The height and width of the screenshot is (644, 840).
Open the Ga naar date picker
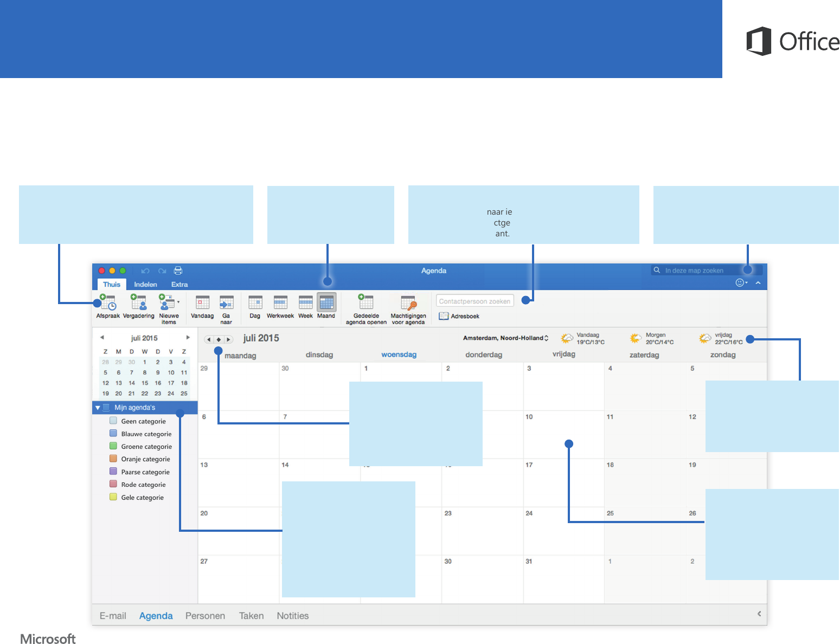226,310
